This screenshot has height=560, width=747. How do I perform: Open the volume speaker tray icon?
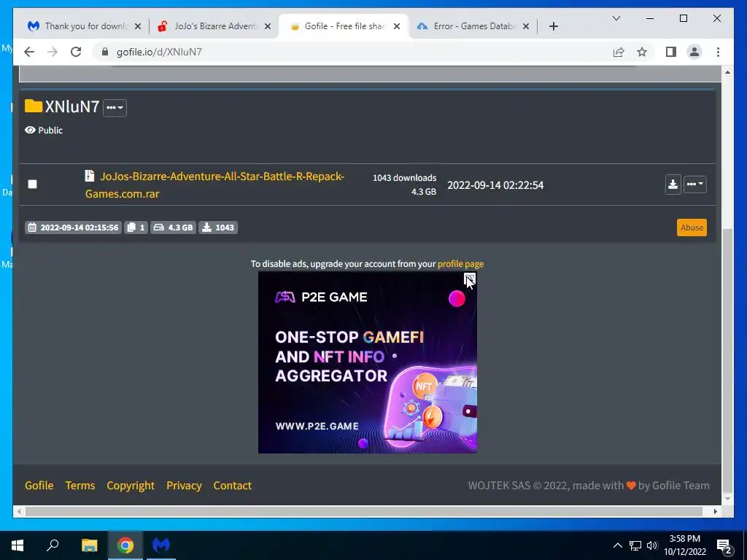652,545
